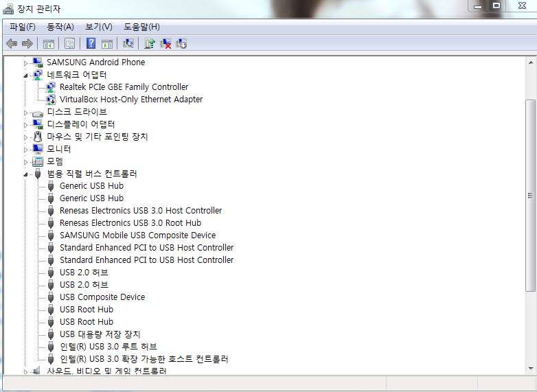The height and width of the screenshot is (392, 537).
Task: Expand 마우스 및 기타 포인팅 장치
Action: (x=25, y=137)
